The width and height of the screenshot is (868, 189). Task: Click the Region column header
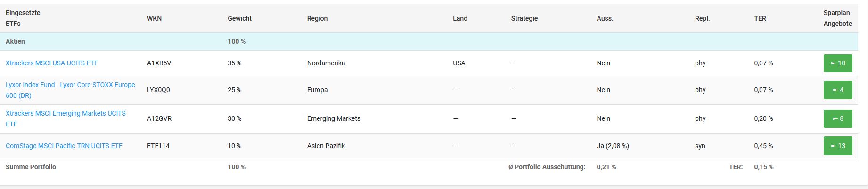pyautogui.click(x=317, y=18)
